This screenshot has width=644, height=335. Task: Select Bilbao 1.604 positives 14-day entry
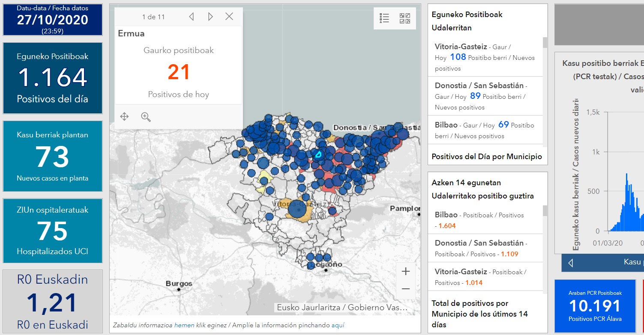(484, 220)
